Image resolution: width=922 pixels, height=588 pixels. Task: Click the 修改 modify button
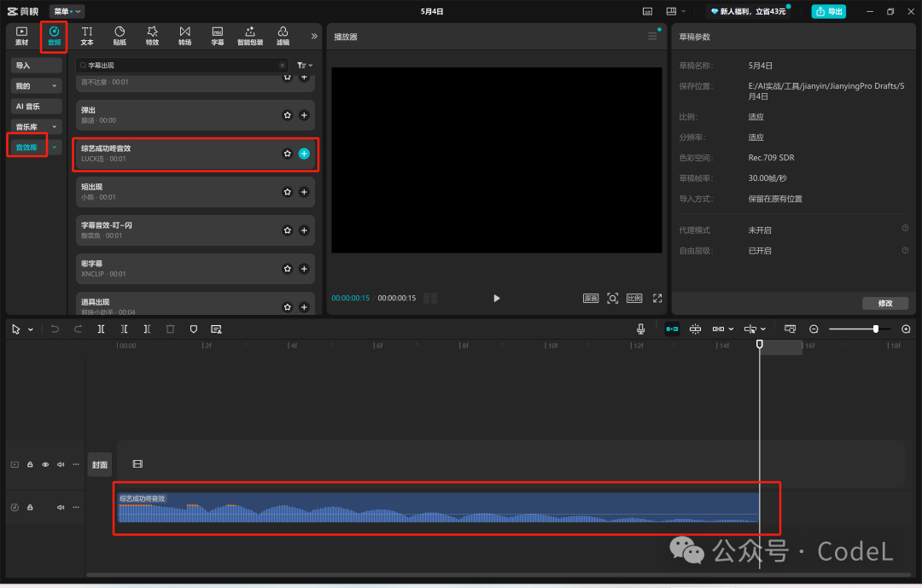tap(885, 304)
